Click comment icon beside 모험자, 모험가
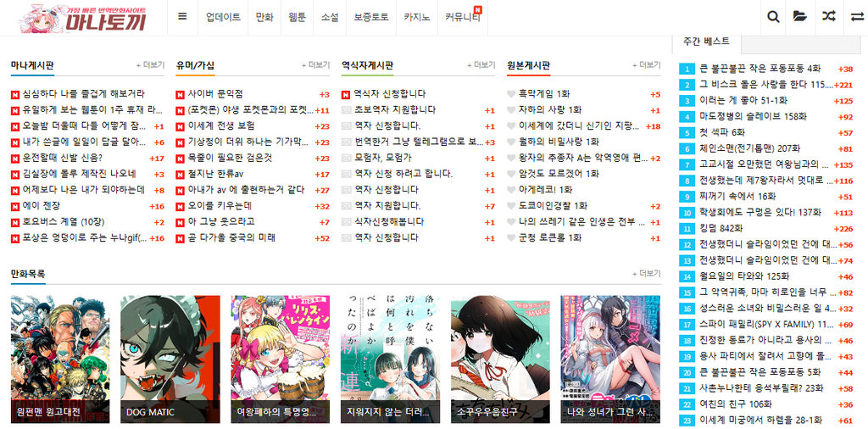The height and width of the screenshot is (429, 868). pos(347,158)
